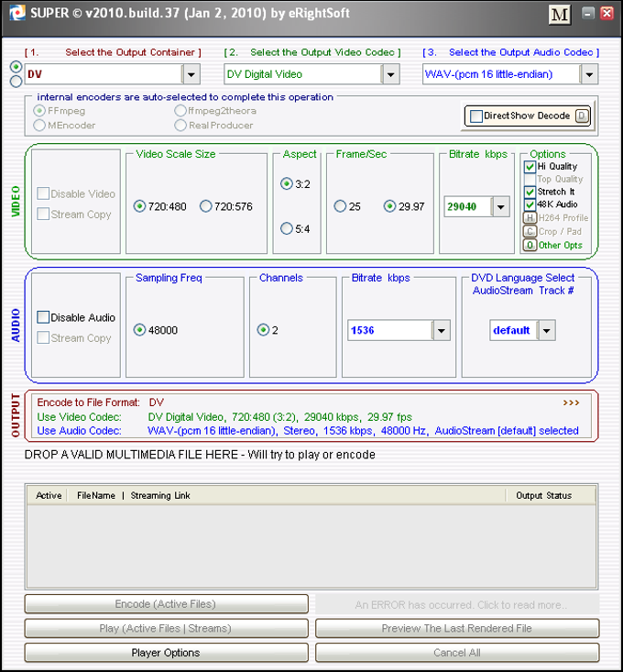Close the SUPER window

(x=607, y=13)
